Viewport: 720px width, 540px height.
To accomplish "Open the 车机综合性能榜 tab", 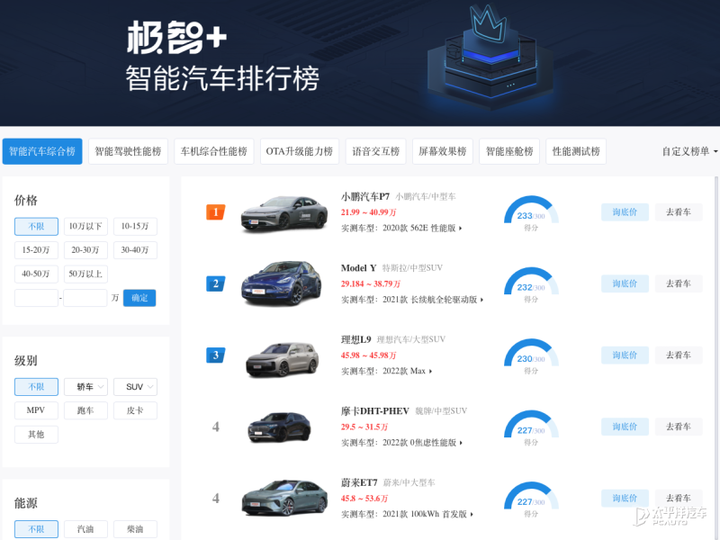I will 214,151.
